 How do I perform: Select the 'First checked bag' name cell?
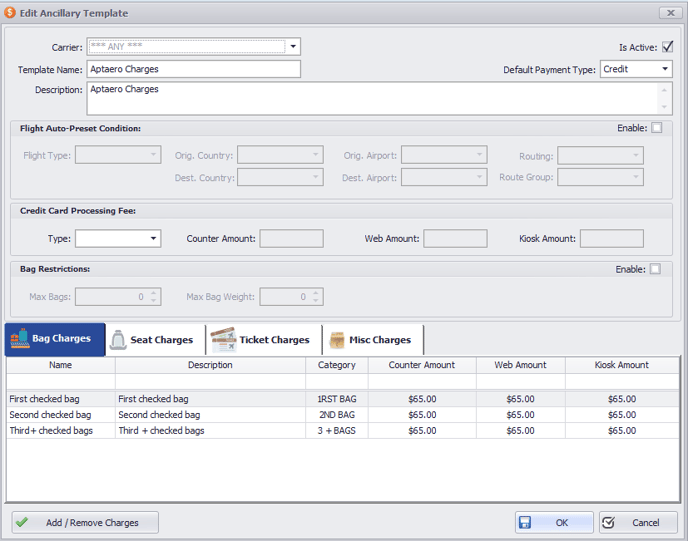pos(61,399)
